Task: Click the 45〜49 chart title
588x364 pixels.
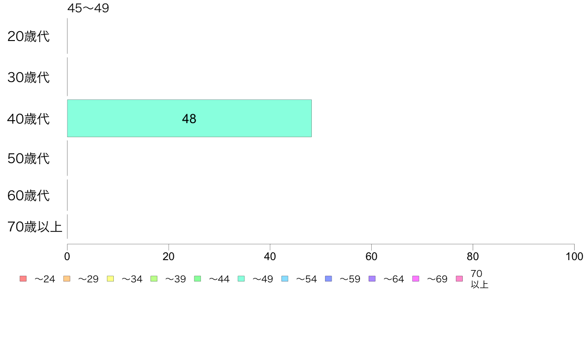Action: click(88, 8)
